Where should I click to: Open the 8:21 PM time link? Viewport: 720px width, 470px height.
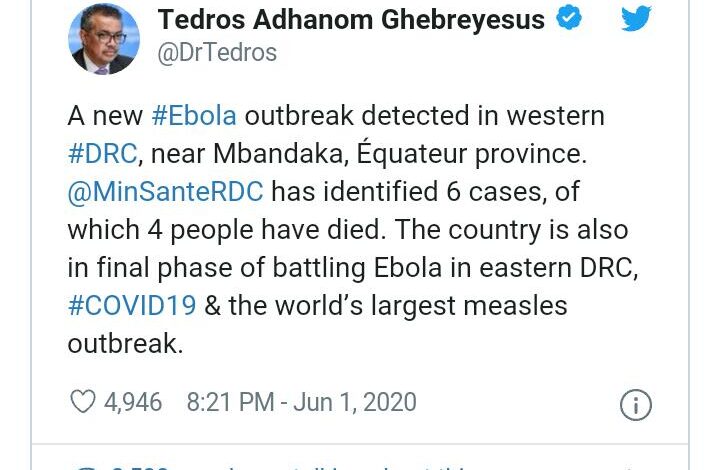pyautogui.click(x=230, y=402)
